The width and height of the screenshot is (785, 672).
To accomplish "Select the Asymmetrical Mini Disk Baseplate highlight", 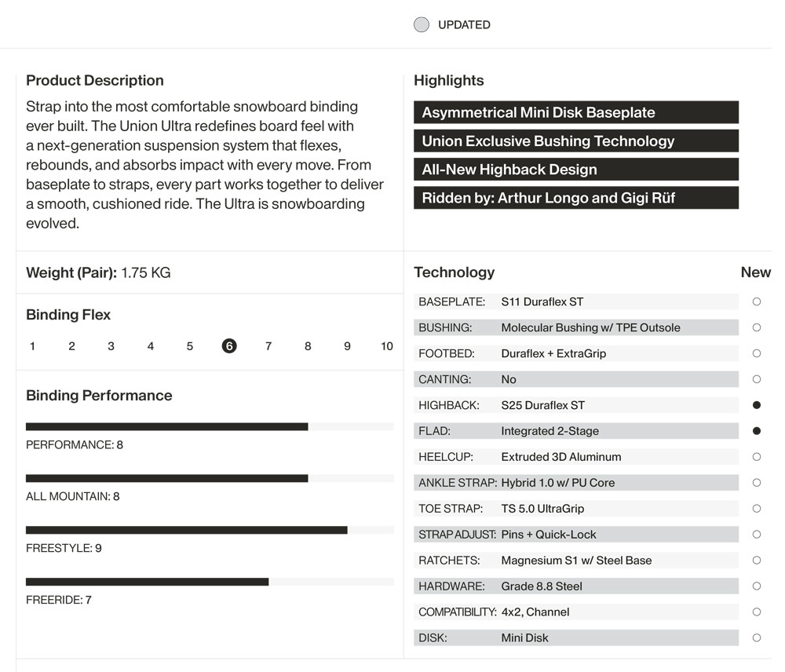I will point(575,112).
